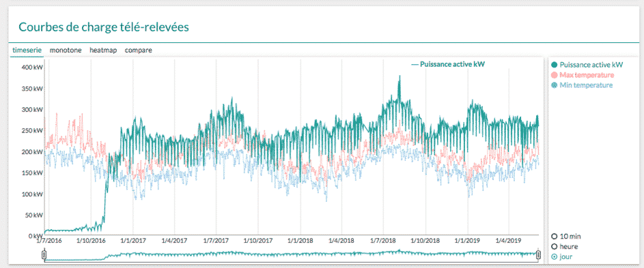The image size is (644, 268).
Task: Open the monotone tab
Action: [66, 50]
